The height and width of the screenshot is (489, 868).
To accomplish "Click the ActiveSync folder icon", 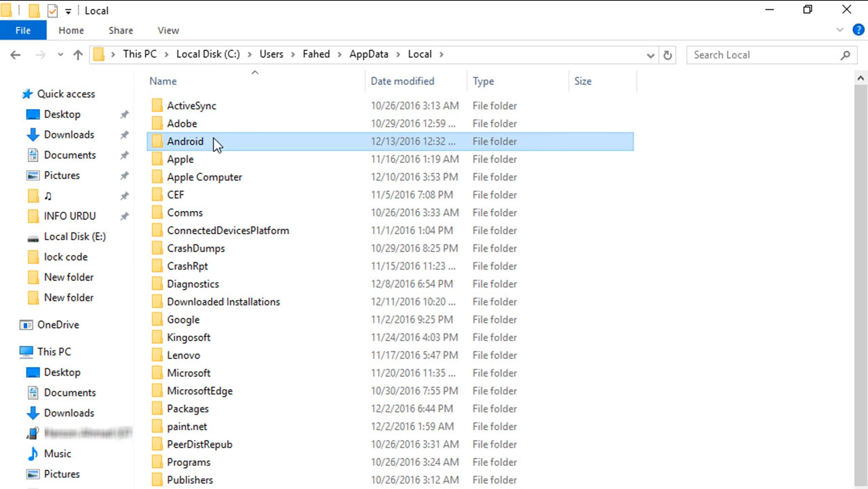I will pyautogui.click(x=157, y=106).
